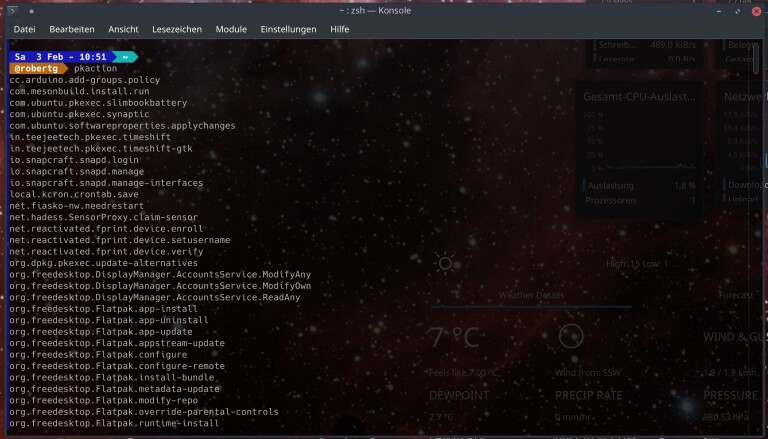The image size is (768, 439).
Task: Click line 'in.teejeetech.pkexec.timeshift-gtk'
Action: (x=101, y=148)
